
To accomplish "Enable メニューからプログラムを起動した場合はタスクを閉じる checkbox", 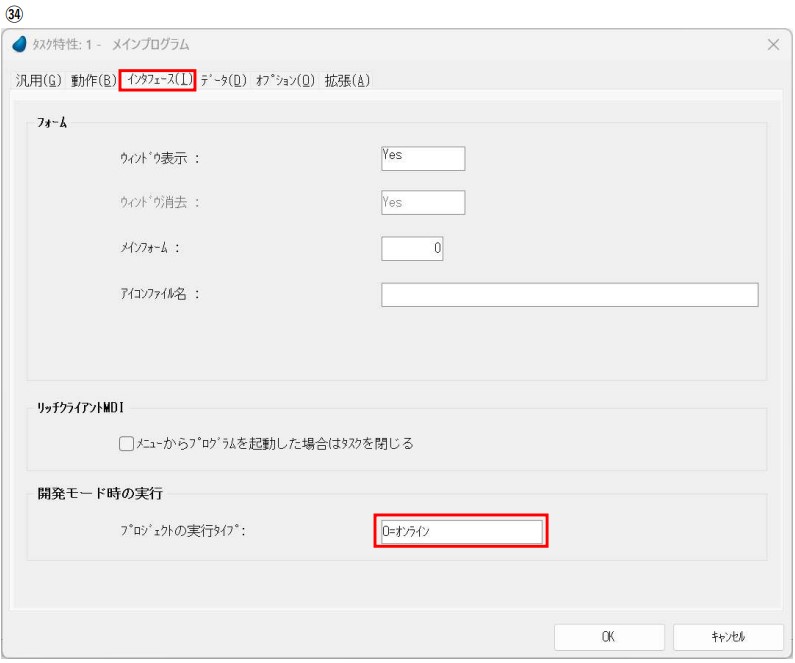I will 126,443.
